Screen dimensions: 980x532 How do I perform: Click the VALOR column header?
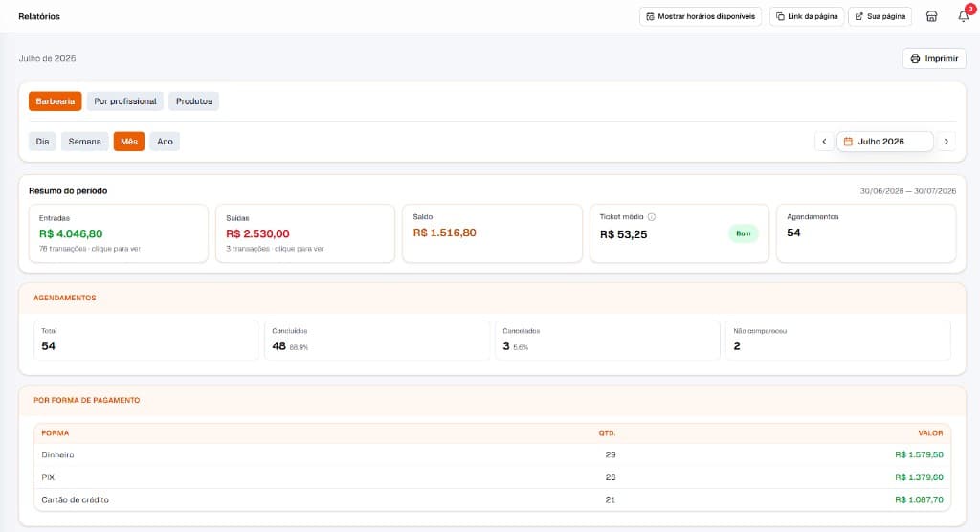(930, 433)
